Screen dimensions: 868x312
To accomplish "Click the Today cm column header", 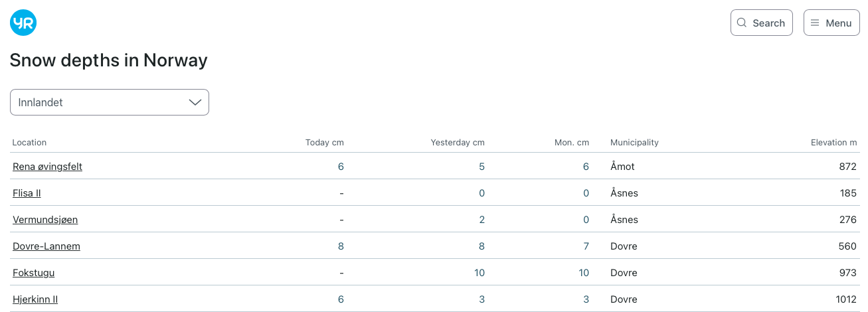I will coord(325,142).
